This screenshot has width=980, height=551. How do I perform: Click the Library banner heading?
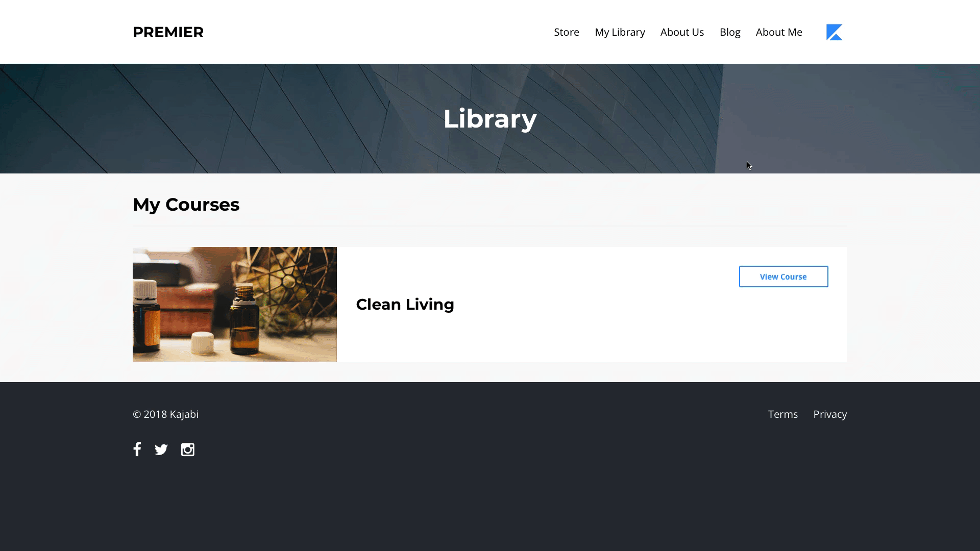(x=489, y=119)
